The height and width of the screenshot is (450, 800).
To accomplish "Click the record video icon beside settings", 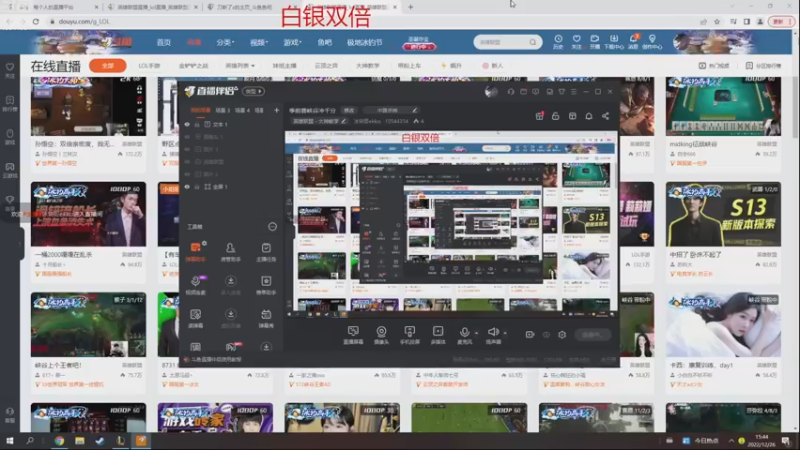I will coord(530,335).
